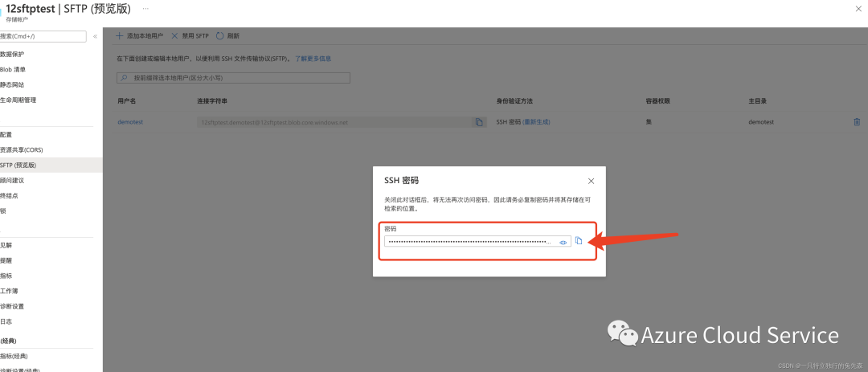Click 添加本地用户 toolbar button
Viewport: 868px width, 372px height.
140,36
